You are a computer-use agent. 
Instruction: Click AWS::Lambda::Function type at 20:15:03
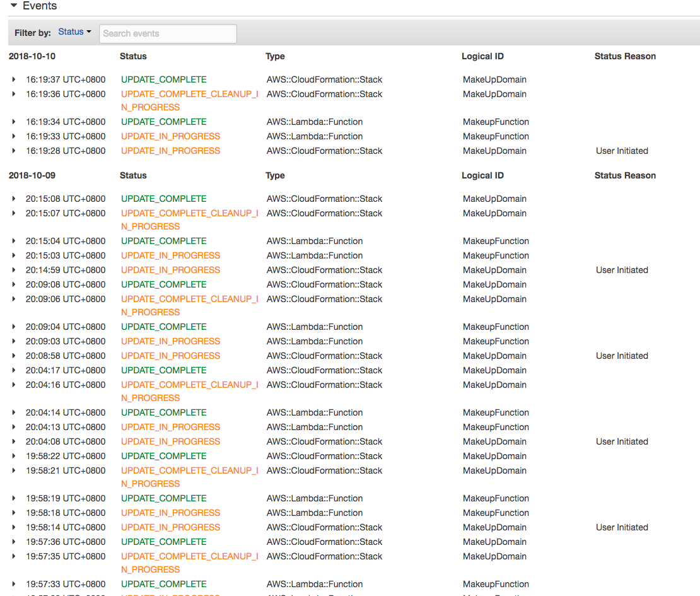315,255
